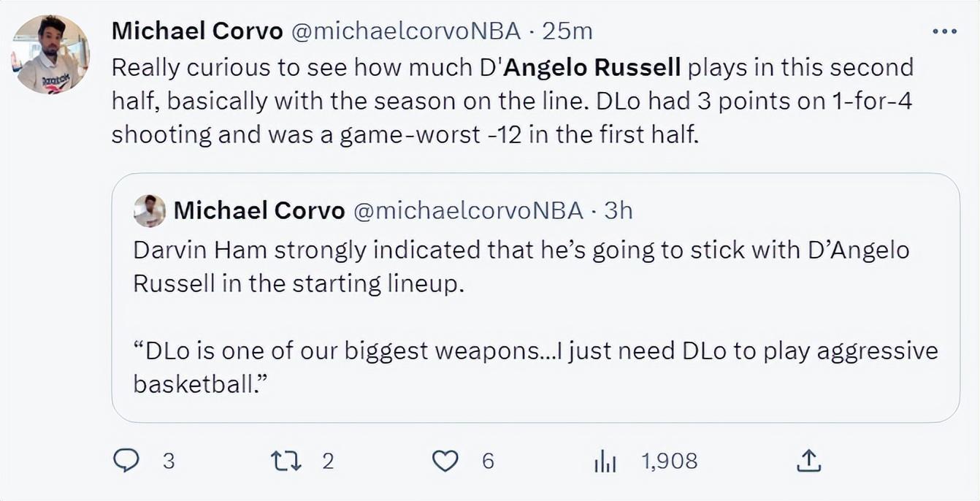Screen dimensions: 980x501
Task: Click the share upload arrow icon
Action: pyautogui.click(x=808, y=461)
